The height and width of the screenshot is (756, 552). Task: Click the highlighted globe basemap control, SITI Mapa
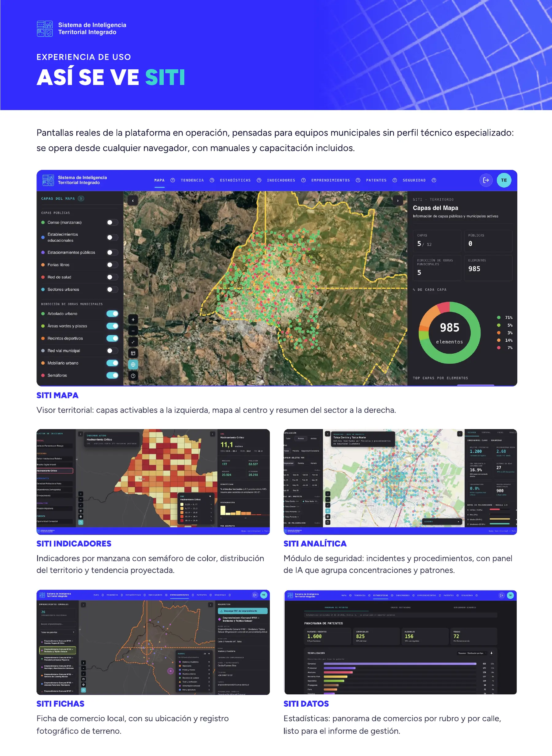pos(133,364)
